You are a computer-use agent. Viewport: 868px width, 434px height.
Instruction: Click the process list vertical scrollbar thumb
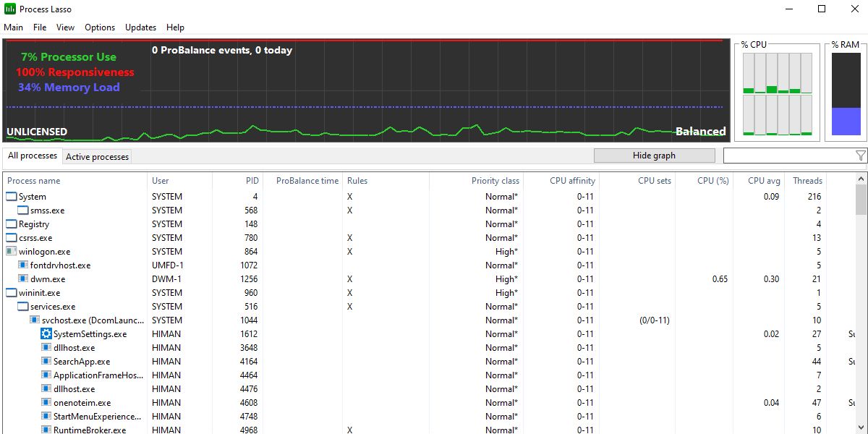(861, 200)
